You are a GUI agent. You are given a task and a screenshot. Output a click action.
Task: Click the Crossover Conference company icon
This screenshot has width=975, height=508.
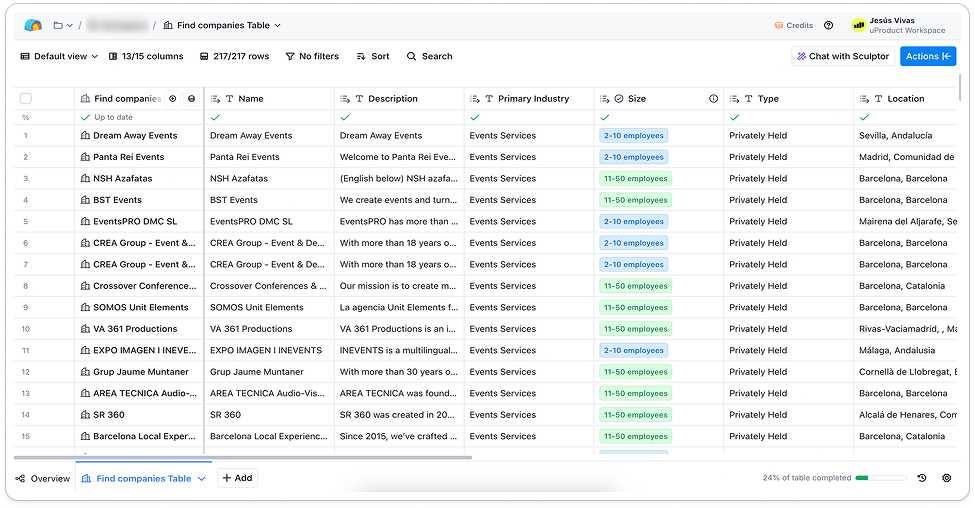(85, 286)
